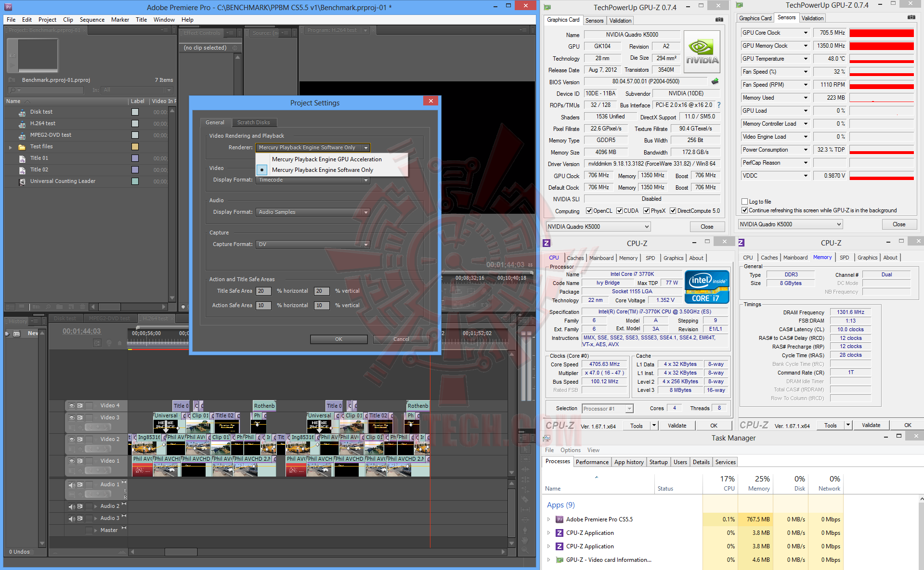Click the BIOS save chip icon in GPU-Z
This screenshot has width=924, height=570.
point(715,81)
